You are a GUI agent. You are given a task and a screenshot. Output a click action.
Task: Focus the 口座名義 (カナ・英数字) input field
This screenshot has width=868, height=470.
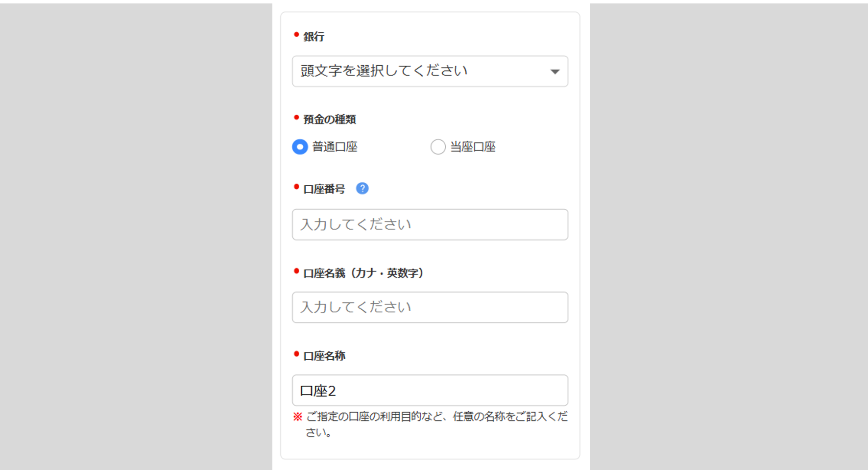click(x=430, y=307)
